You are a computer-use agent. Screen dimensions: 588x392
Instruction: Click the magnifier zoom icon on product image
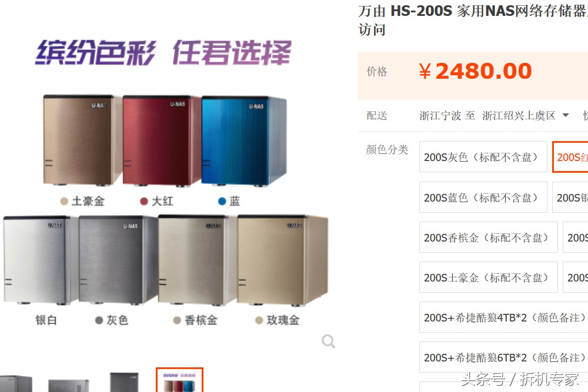pos(328,341)
